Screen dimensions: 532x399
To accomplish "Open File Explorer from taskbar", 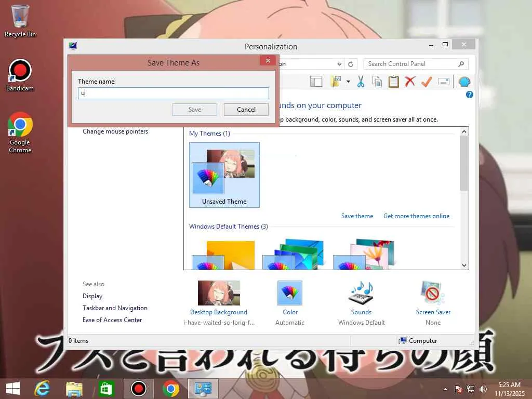I will pos(74,389).
